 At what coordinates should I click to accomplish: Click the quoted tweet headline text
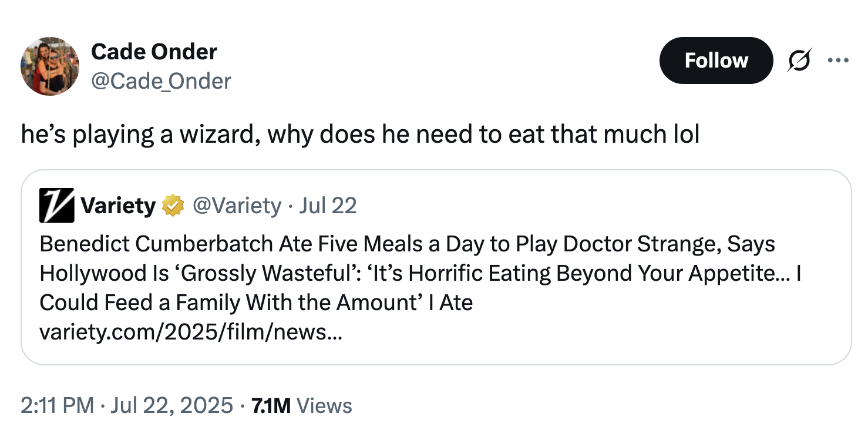(x=411, y=273)
